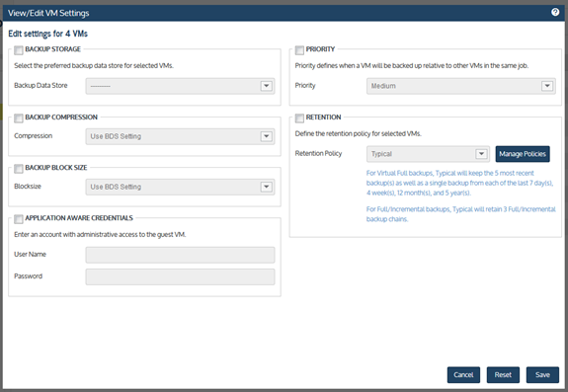The width and height of the screenshot is (568, 392).
Task: Toggle the Priority checkbox
Action: click(x=299, y=50)
